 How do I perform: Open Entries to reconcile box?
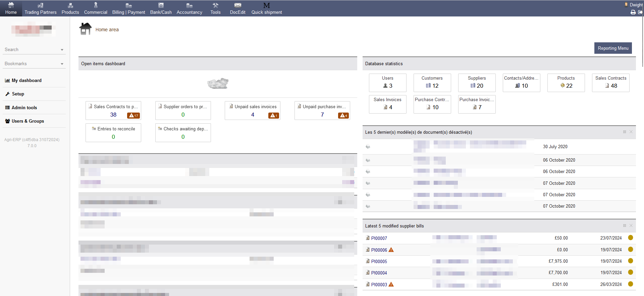pyautogui.click(x=113, y=133)
